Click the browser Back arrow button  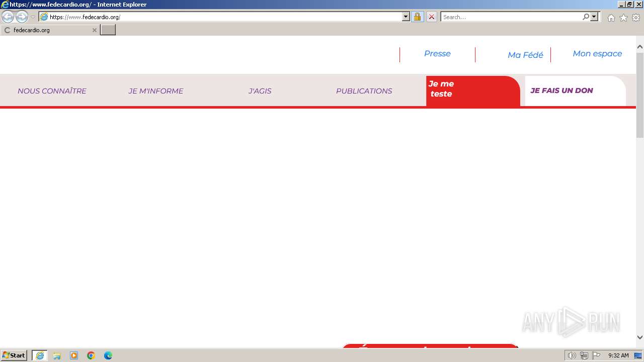[x=8, y=17]
